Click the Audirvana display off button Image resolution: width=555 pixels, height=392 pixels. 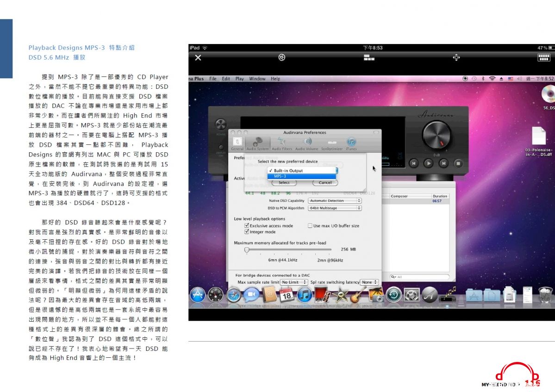pyautogui.click(x=221, y=147)
